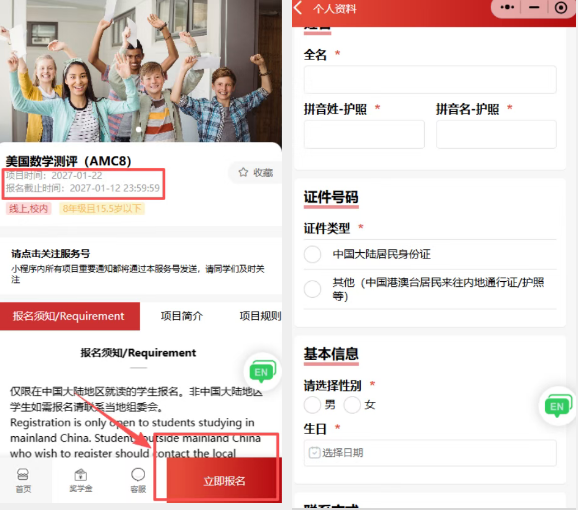Click the calendar icon in 生日 field

[314, 453]
